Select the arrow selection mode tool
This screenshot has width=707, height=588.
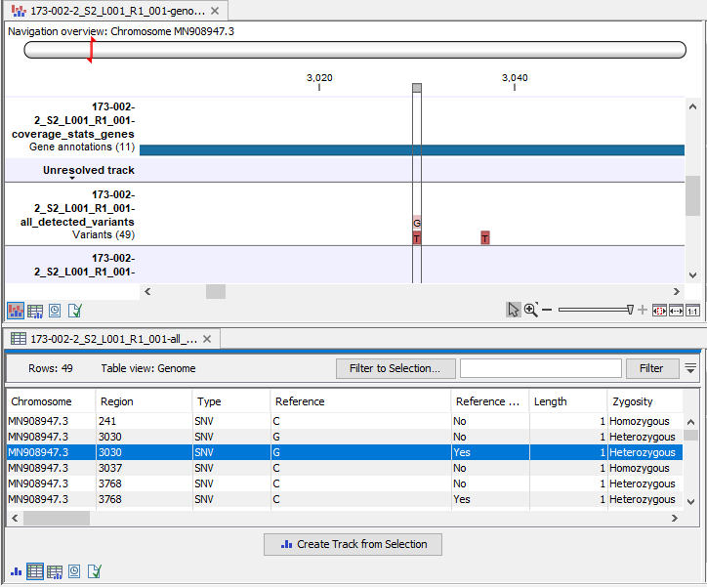514,310
